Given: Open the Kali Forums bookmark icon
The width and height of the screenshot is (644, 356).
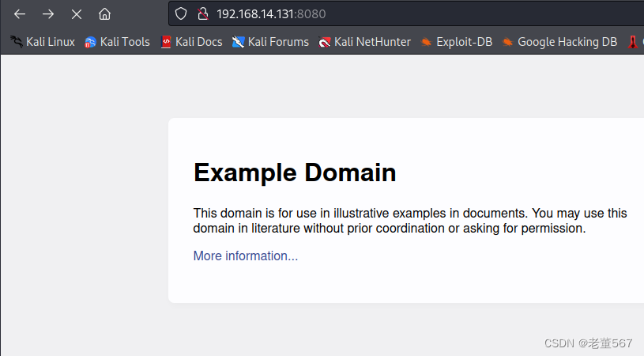Looking at the screenshot, I should 238,42.
